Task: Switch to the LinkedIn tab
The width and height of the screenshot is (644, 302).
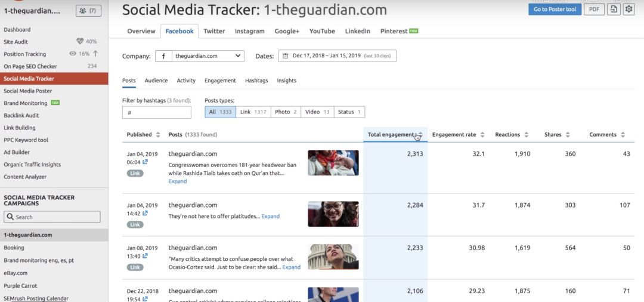Action: 357,31
